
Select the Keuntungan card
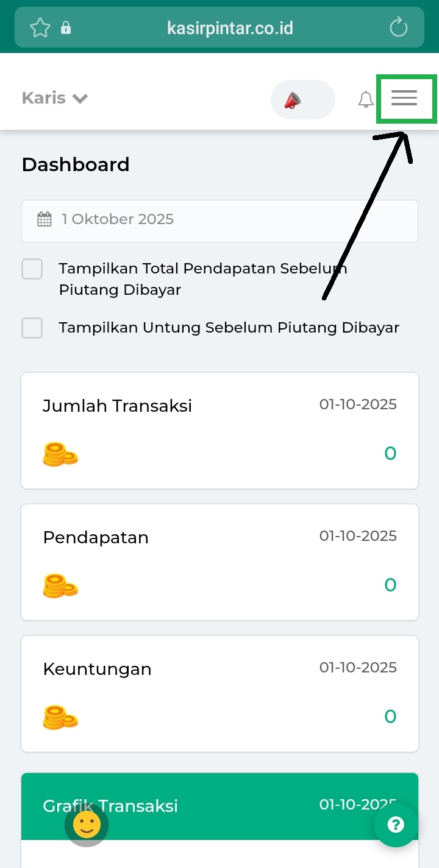coord(220,693)
